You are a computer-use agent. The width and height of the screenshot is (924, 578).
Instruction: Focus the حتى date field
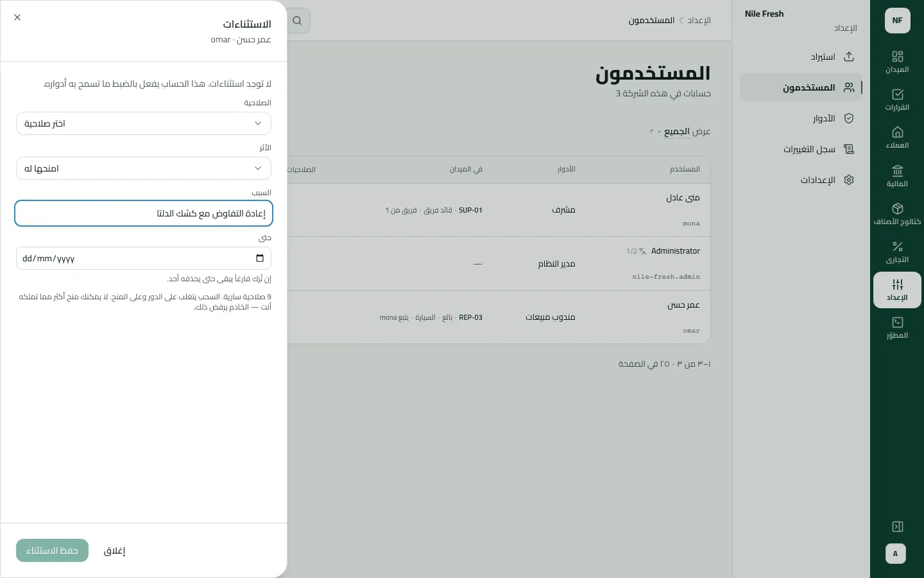tap(144, 258)
